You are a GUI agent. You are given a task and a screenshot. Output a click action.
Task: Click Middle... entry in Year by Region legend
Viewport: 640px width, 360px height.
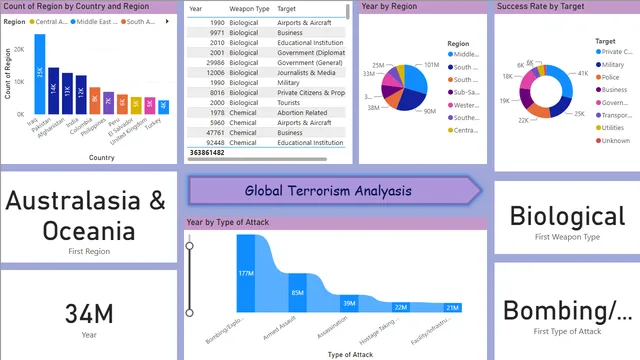click(463, 54)
